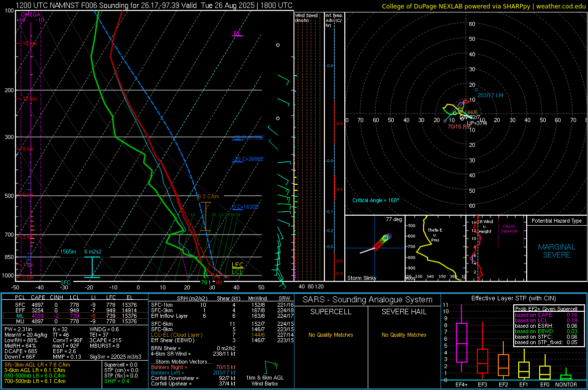Select the MU parcel row
This screenshot has height=390, width=588.
75,321
